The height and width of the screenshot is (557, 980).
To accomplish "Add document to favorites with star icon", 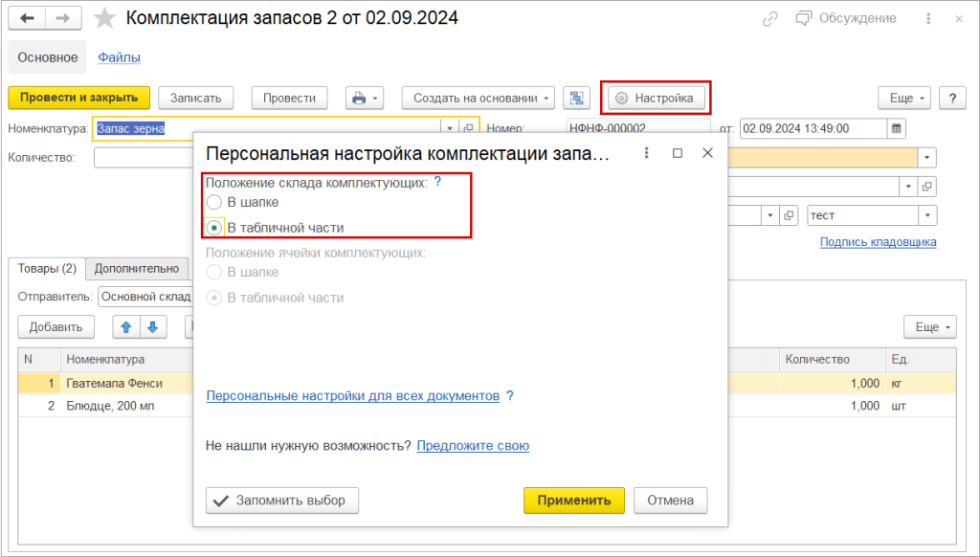I will [105, 19].
